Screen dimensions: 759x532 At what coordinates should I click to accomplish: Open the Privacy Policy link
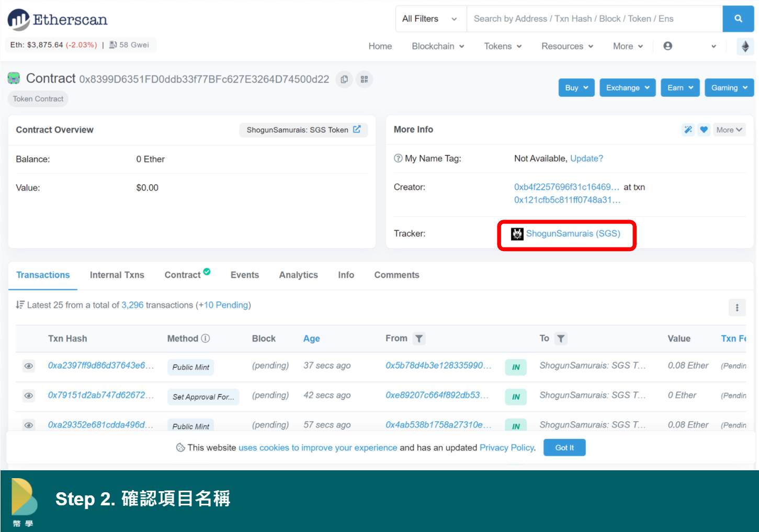(x=507, y=448)
